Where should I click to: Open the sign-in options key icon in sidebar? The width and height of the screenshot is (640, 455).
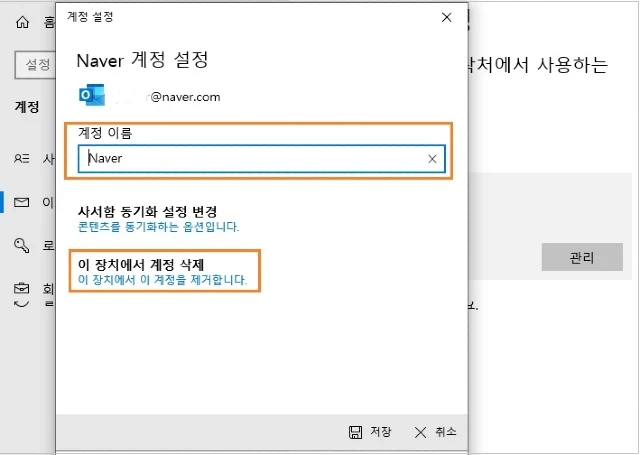pyautogui.click(x=21, y=245)
